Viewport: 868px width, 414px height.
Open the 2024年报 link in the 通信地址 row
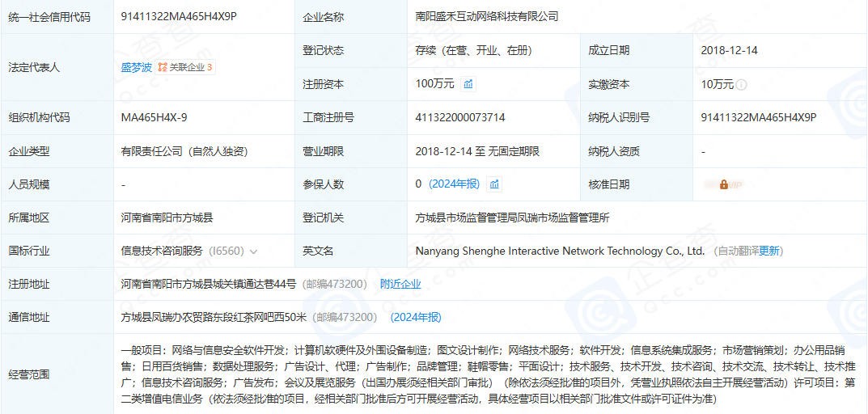pyautogui.click(x=416, y=317)
